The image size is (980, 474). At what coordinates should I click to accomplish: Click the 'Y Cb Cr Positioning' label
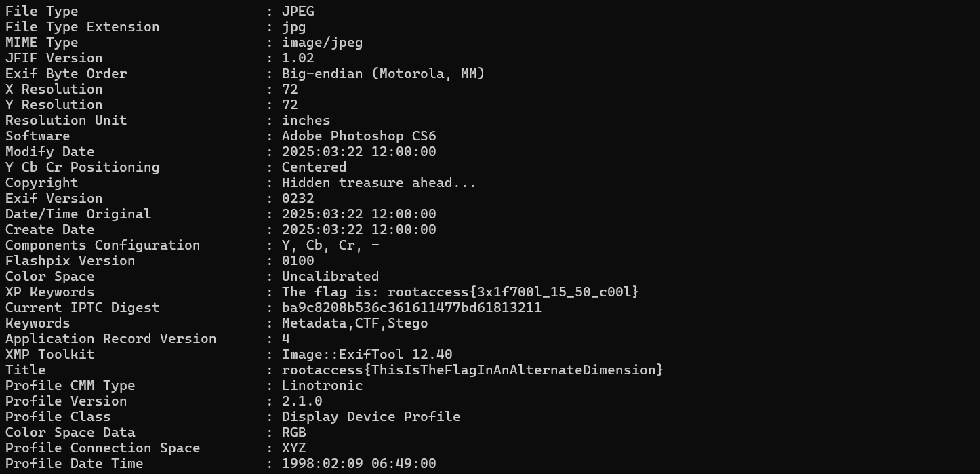click(x=82, y=167)
